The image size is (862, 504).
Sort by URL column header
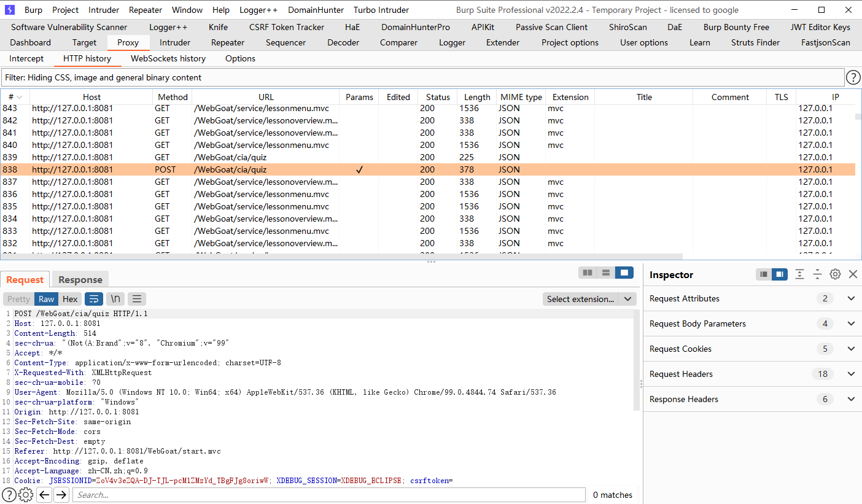[x=266, y=97]
